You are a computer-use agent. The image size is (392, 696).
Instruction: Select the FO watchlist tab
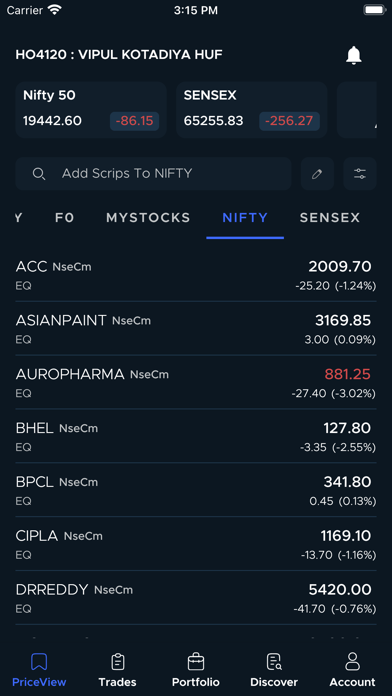click(65, 218)
